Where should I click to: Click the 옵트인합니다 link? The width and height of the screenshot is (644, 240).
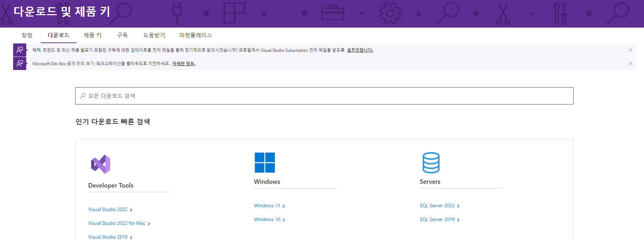[x=360, y=50]
